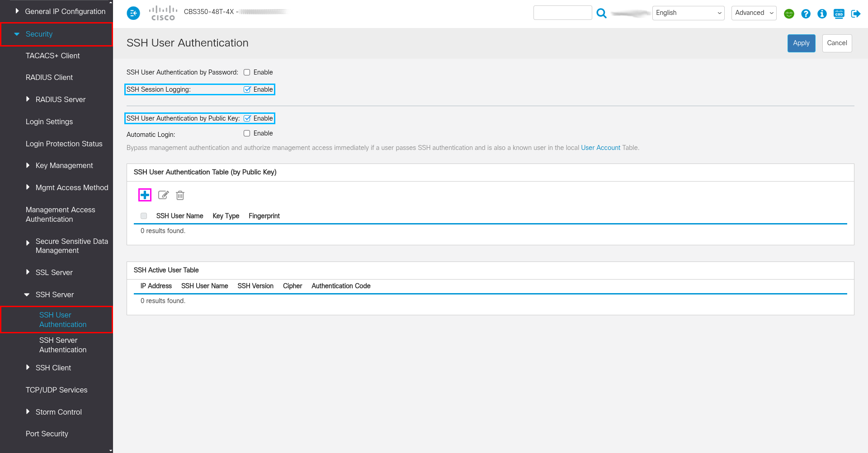Viewport: 868px width, 453px height.
Task: Enable the Automatic Login checkbox
Action: 247,133
